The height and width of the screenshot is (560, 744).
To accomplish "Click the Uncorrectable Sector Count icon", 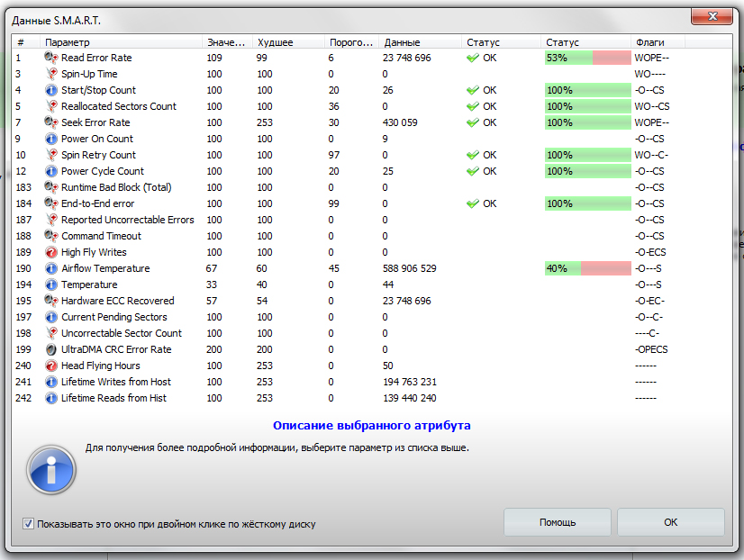I will (51, 333).
